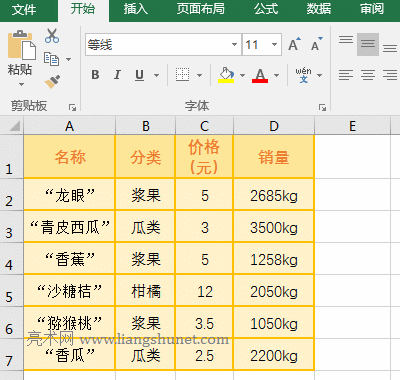The height and width of the screenshot is (380, 400).
Task: Open the 审阅 review tab
Action: pyautogui.click(x=372, y=9)
